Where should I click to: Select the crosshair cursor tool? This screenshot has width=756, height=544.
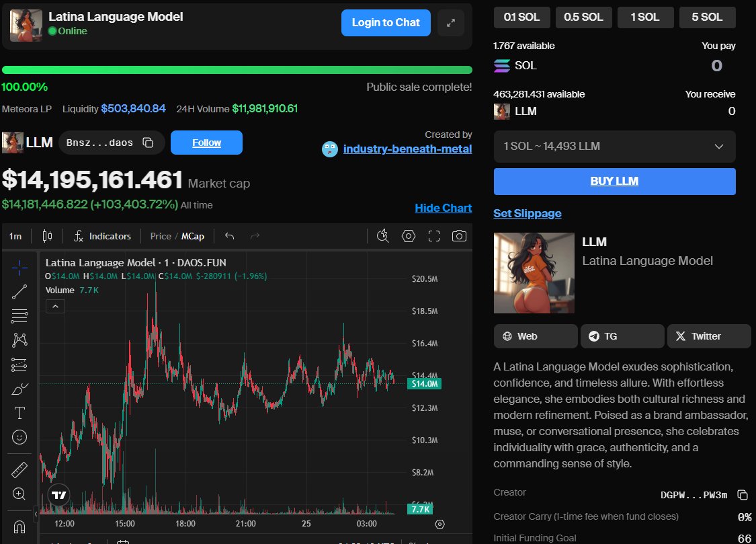click(x=19, y=267)
